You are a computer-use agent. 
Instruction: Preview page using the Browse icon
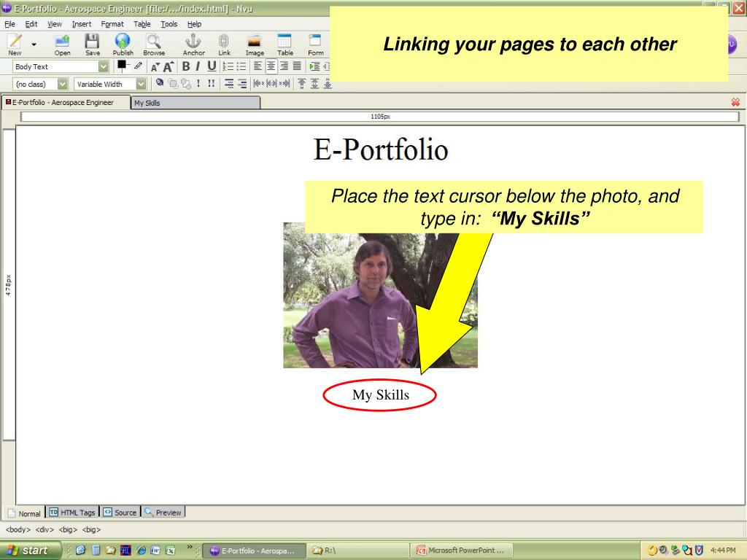[154, 44]
